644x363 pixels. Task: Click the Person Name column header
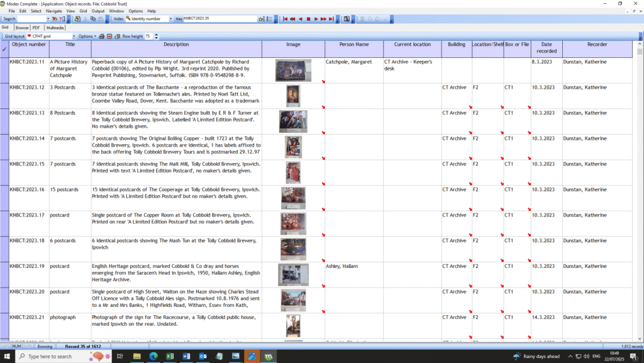pyautogui.click(x=354, y=49)
